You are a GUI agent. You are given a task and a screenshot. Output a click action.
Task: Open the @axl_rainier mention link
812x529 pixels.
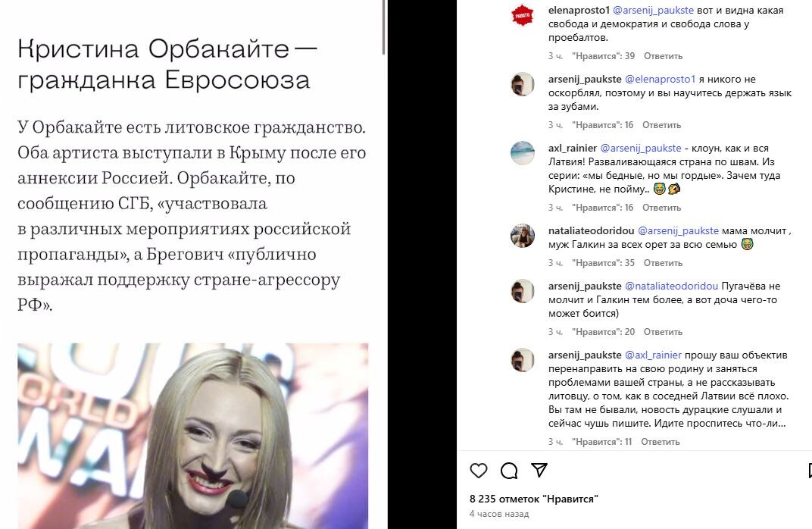pyautogui.click(x=653, y=355)
